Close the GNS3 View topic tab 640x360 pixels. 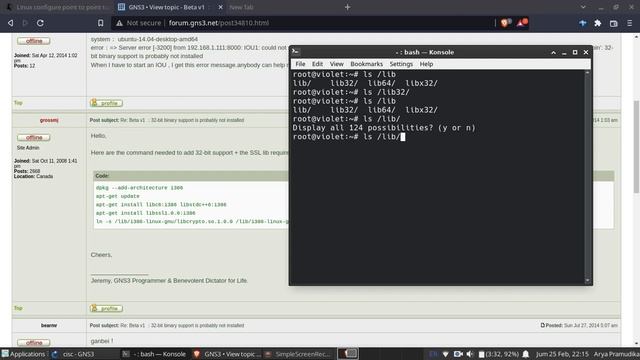220,7
